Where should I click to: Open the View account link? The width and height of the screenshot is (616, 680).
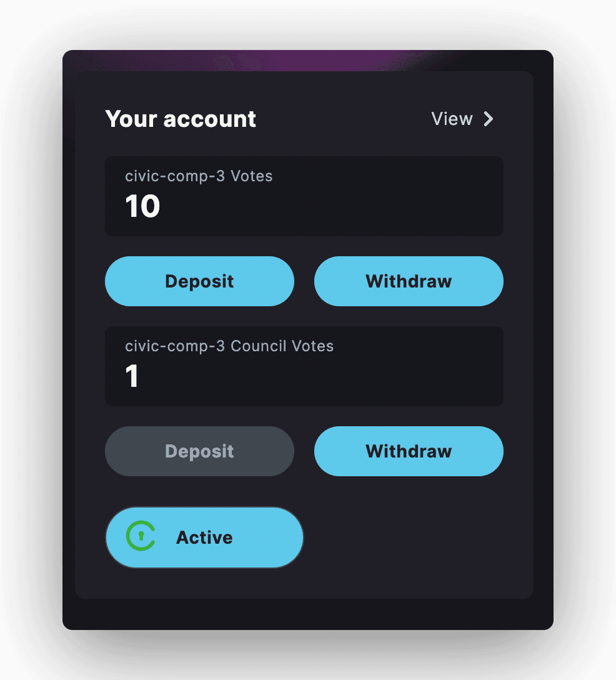click(x=462, y=119)
